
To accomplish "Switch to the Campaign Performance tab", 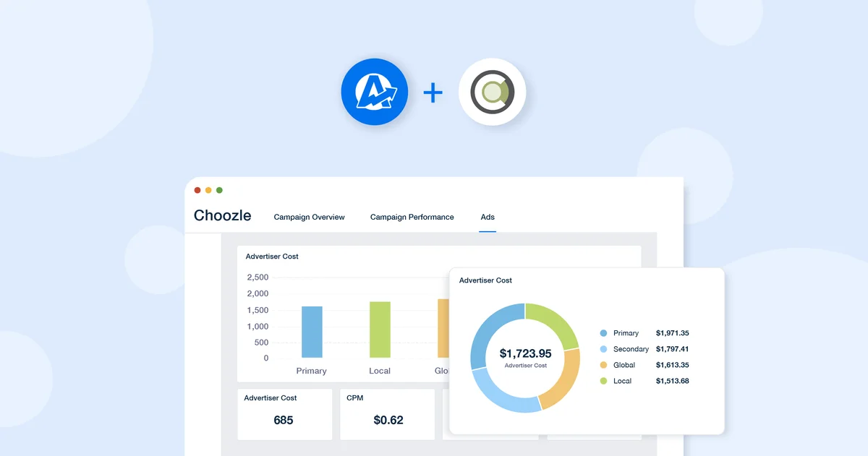I will pos(412,217).
